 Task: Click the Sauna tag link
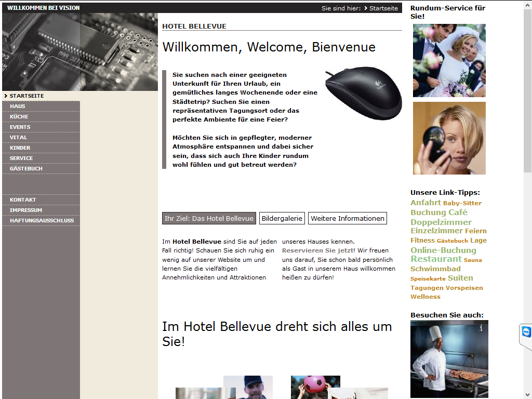(473, 260)
